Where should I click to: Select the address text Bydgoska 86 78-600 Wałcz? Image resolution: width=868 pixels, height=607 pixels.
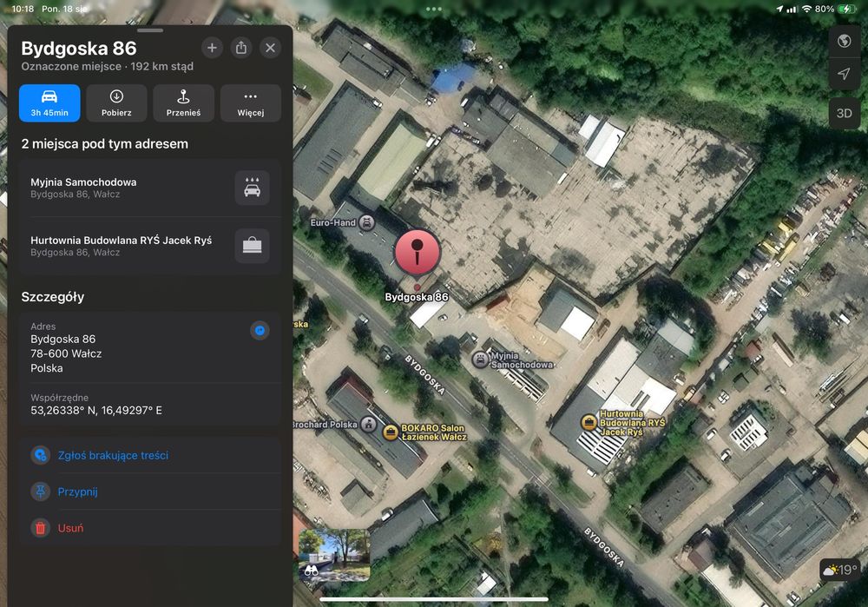(66, 353)
